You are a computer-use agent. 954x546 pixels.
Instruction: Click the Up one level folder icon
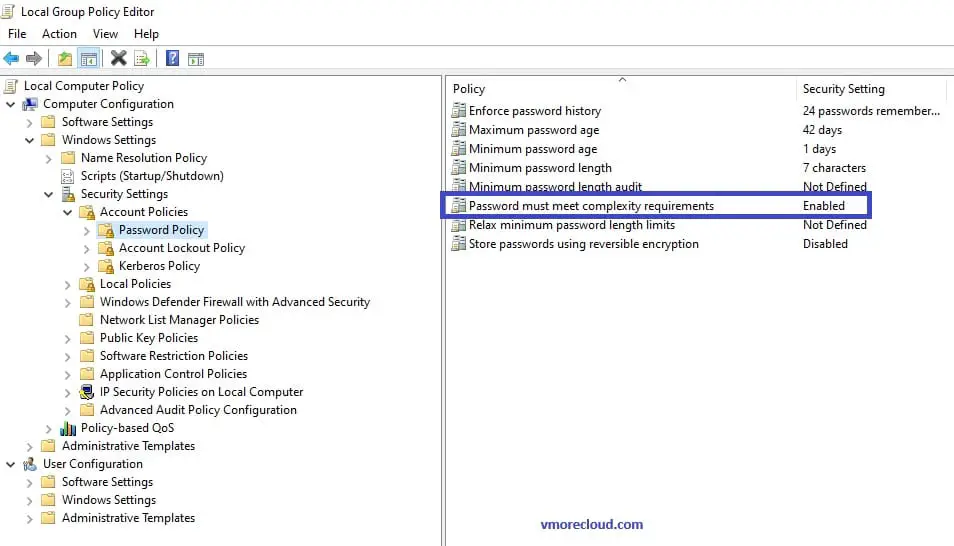[64, 58]
